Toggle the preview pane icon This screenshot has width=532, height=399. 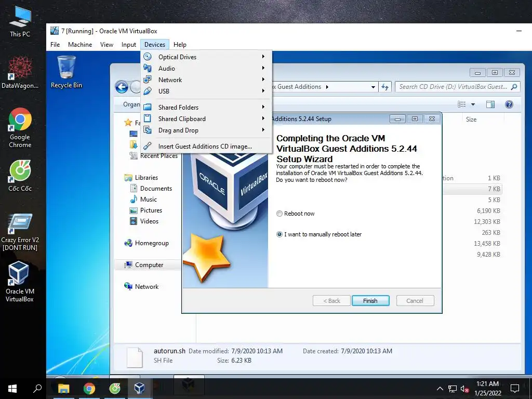pos(490,104)
